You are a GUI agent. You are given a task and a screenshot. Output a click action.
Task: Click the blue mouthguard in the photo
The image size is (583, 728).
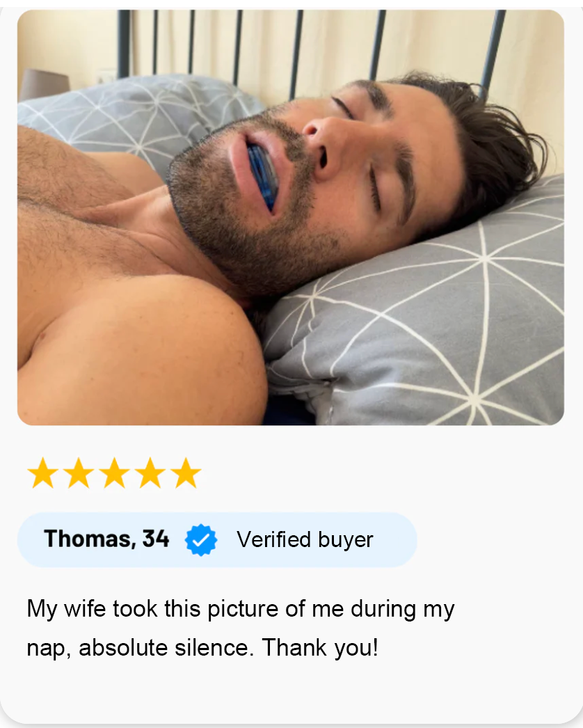click(x=263, y=176)
